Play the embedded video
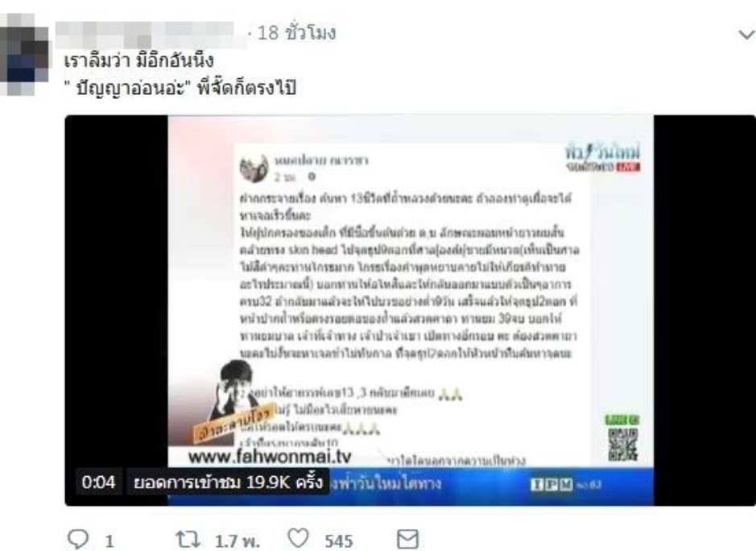 click(x=411, y=310)
